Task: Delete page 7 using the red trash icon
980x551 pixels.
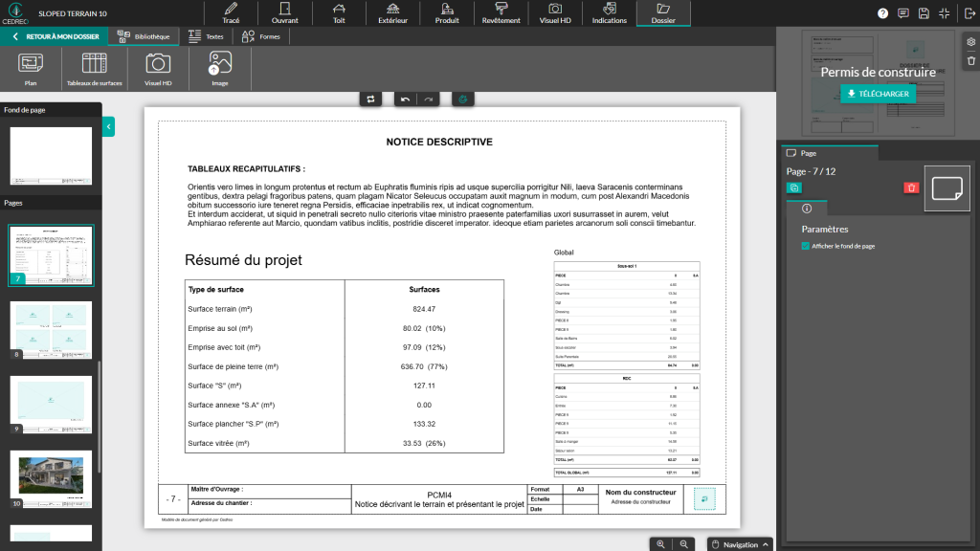Action: tap(910, 187)
